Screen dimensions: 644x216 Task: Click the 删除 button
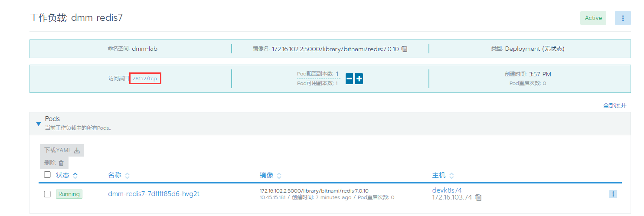54,163
